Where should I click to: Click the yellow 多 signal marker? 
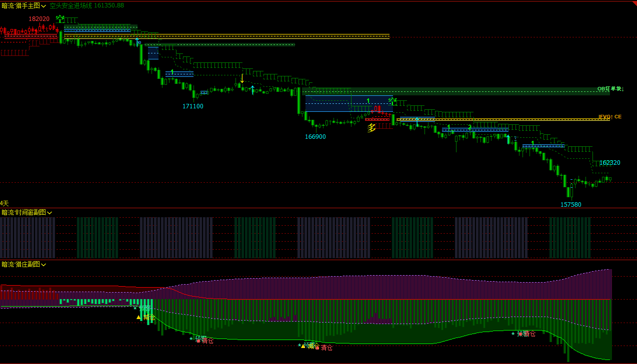coord(371,128)
